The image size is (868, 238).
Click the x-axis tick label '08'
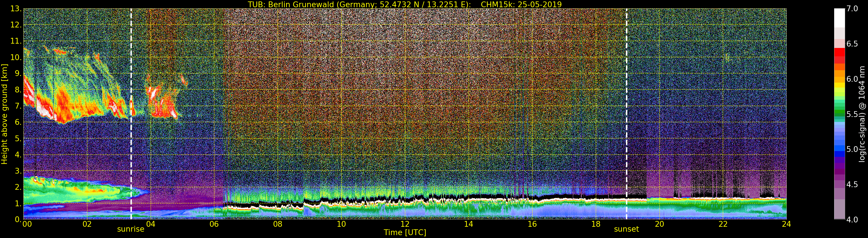(278, 224)
